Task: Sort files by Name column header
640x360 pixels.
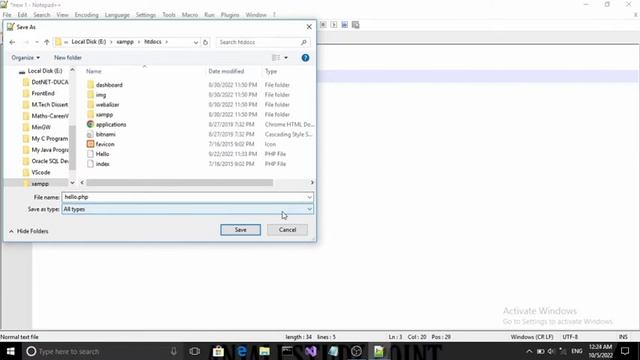Action: (93, 71)
